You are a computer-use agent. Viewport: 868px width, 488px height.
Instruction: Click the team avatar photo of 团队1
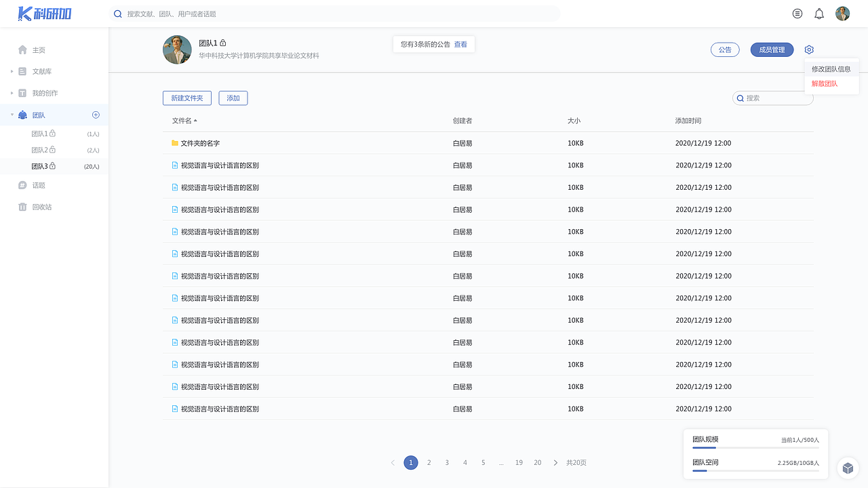point(177,49)
